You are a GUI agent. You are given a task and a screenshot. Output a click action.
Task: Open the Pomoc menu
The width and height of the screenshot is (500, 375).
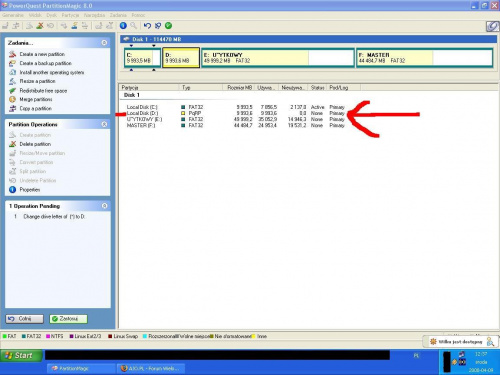click(138, 15)
